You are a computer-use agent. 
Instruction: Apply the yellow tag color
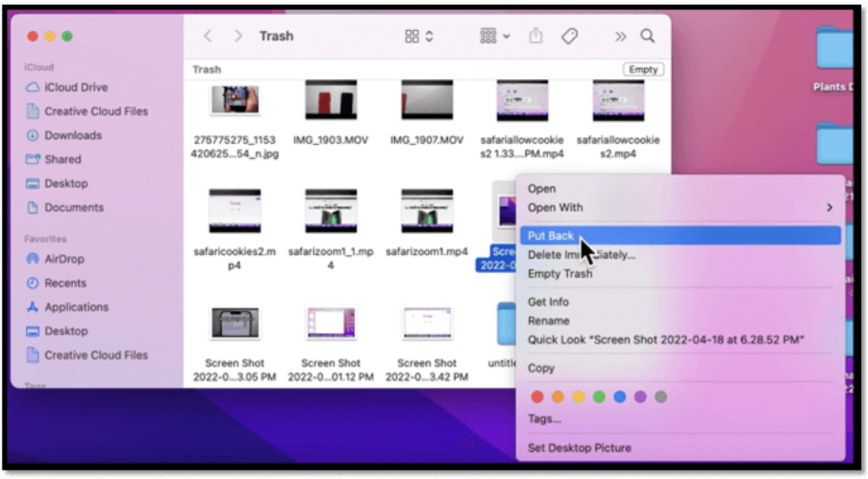578,397
